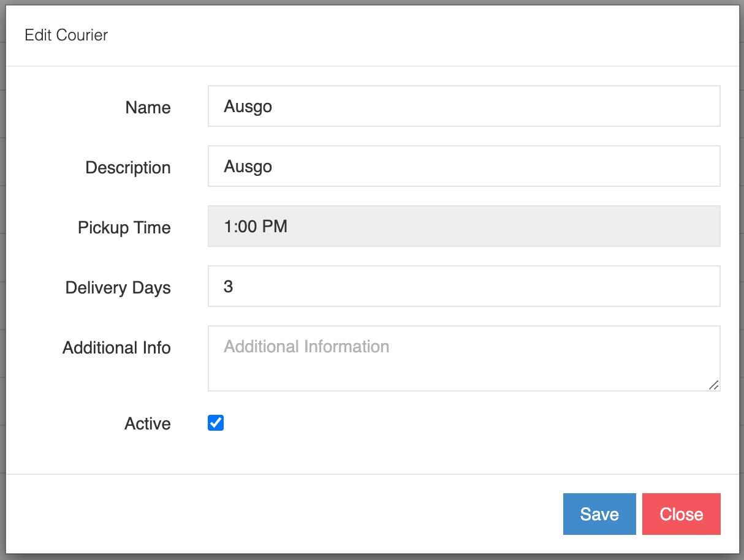The height and width of the screenshot is (560, 744).
Task: Click the red Close button
Action: [681, 514]
